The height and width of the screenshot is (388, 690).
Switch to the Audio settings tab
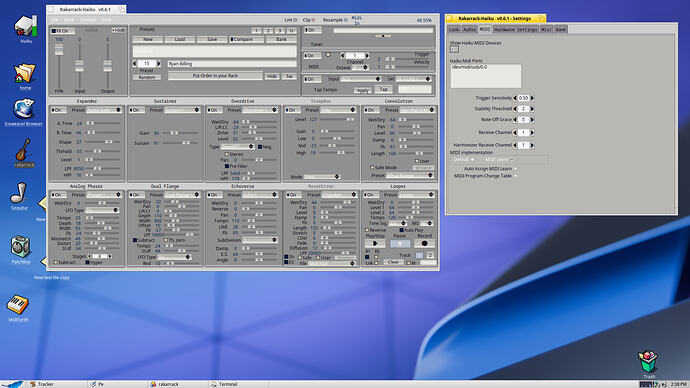tap(469, 29)
